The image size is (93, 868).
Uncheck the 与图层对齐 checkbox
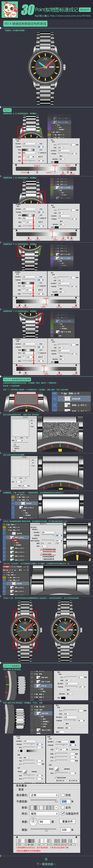(63, 814)
